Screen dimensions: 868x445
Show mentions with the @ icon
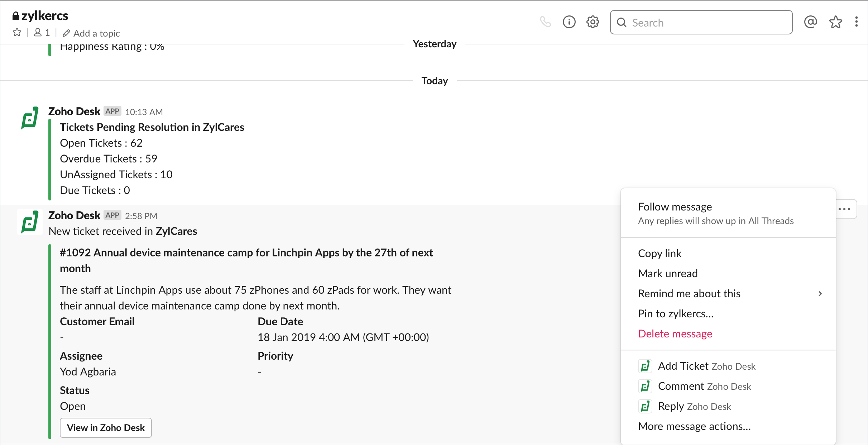[x=810, y=22]
